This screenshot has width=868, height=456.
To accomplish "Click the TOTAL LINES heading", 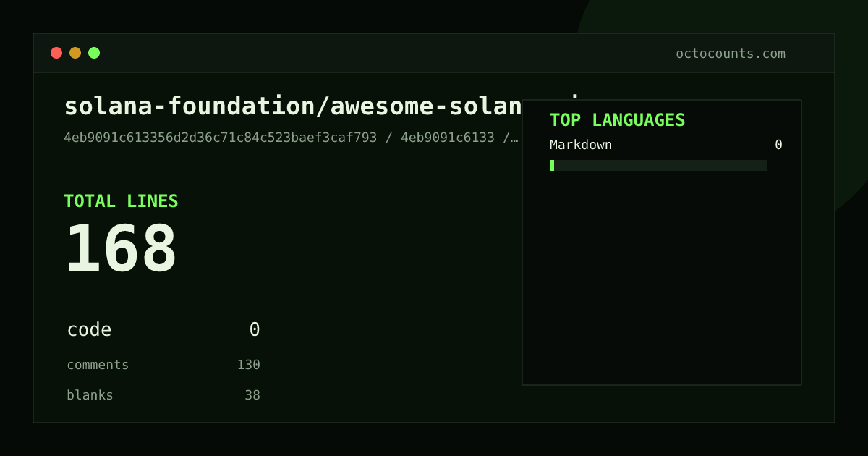I will tap(121, 201).
